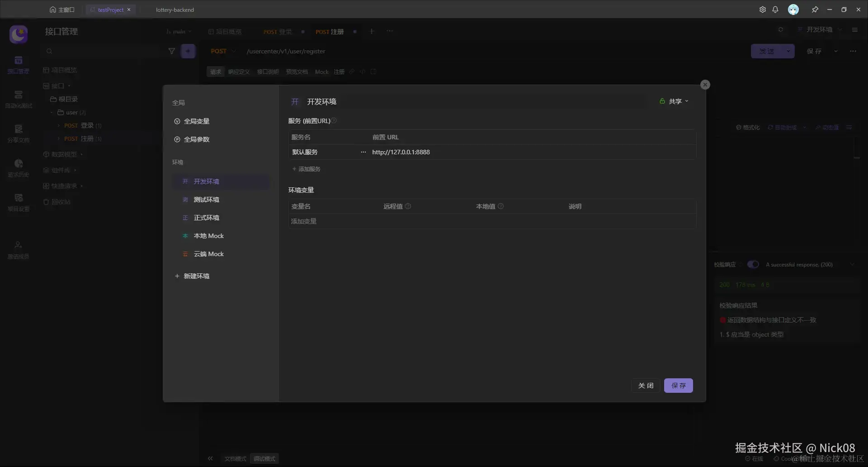Click 新建环境 to create a new environment
Image resolution: width=868 pixels, height=467 pixels.
coord(192,276)
